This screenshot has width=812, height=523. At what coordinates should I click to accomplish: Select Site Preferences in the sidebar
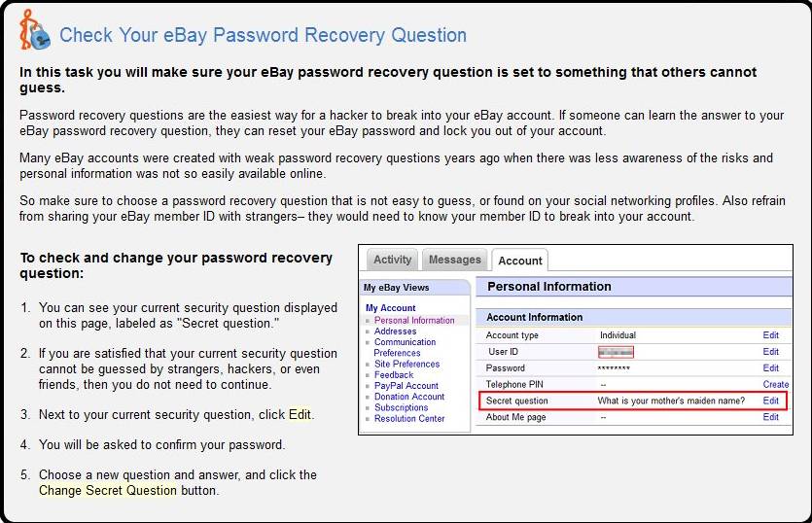click(406, 364)
